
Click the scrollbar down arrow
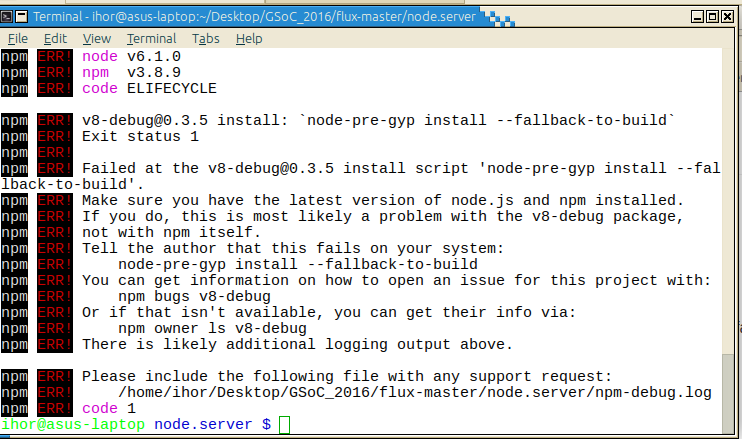point(728,430)
